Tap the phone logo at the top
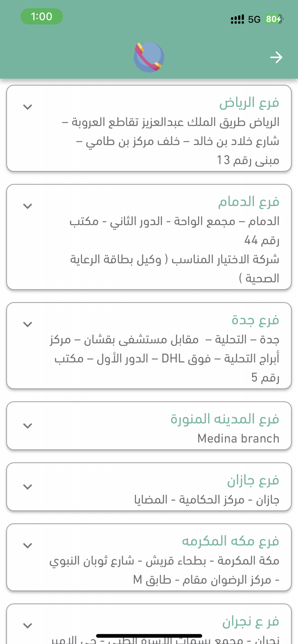 (149, 56)
